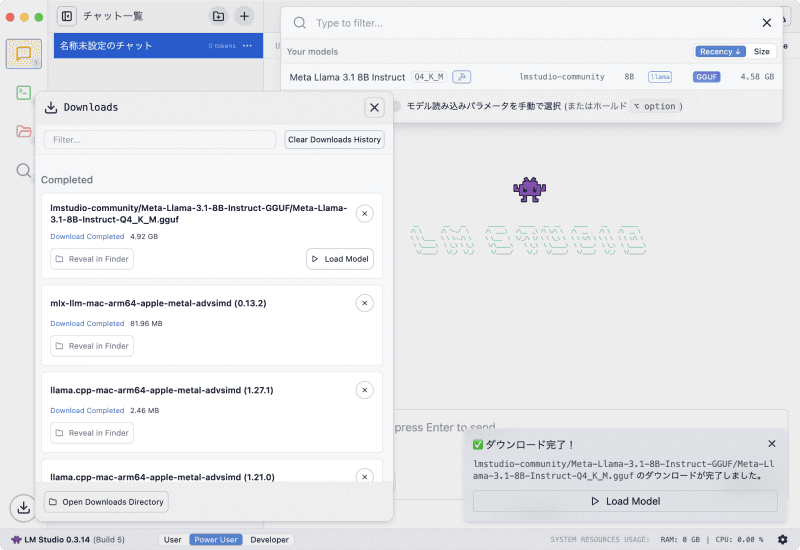Remove llama.cpp (1.21.0) download entry
This screenshot has width=800, height=550.
(x=365, y=477)
